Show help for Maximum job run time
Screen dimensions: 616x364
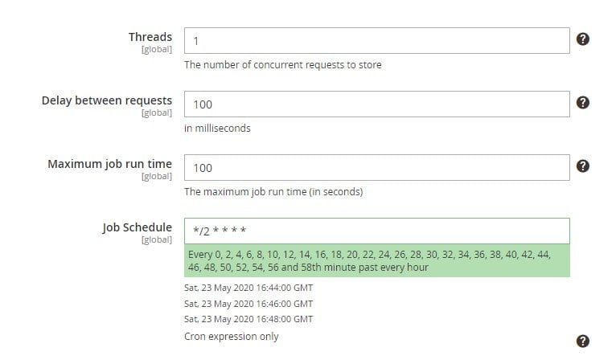tap(582, 166)
